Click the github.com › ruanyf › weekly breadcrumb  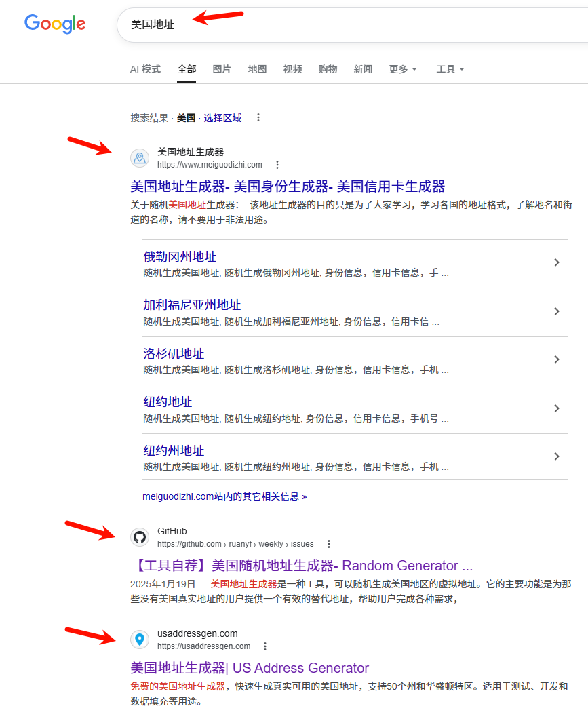pyautogui.click(x=235, y=544)
